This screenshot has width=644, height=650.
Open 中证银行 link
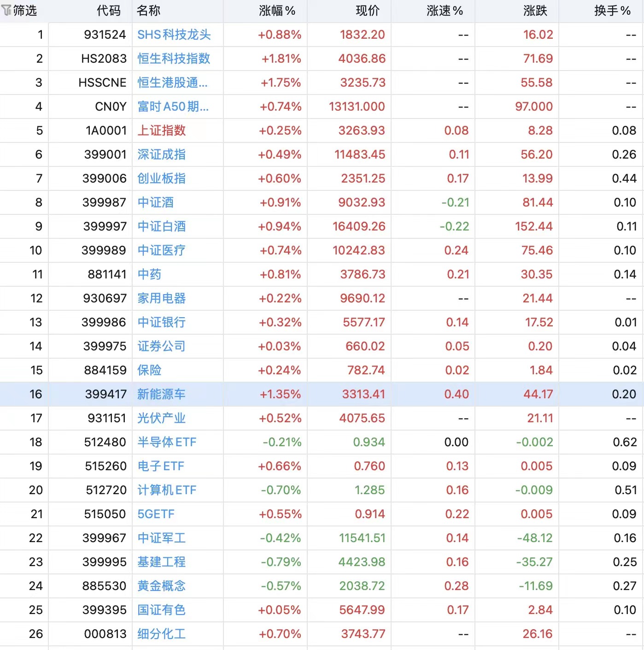(x=161, y=322)
